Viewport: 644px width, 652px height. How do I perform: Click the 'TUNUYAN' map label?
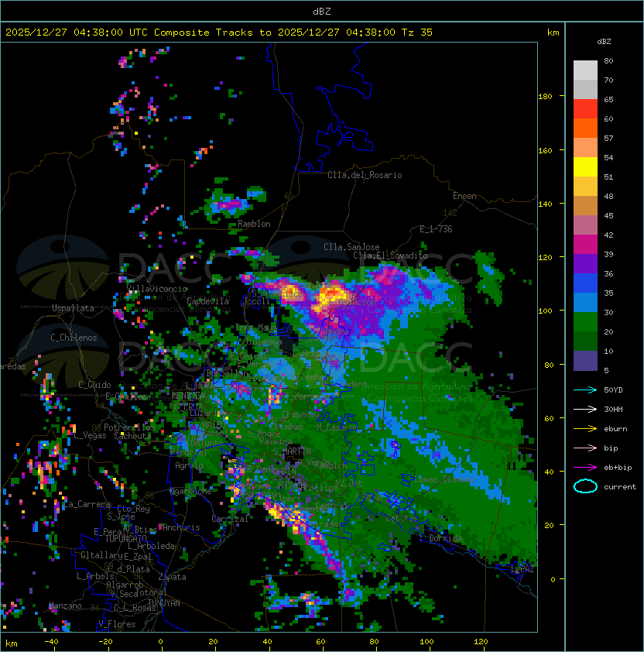click(164, 603)
